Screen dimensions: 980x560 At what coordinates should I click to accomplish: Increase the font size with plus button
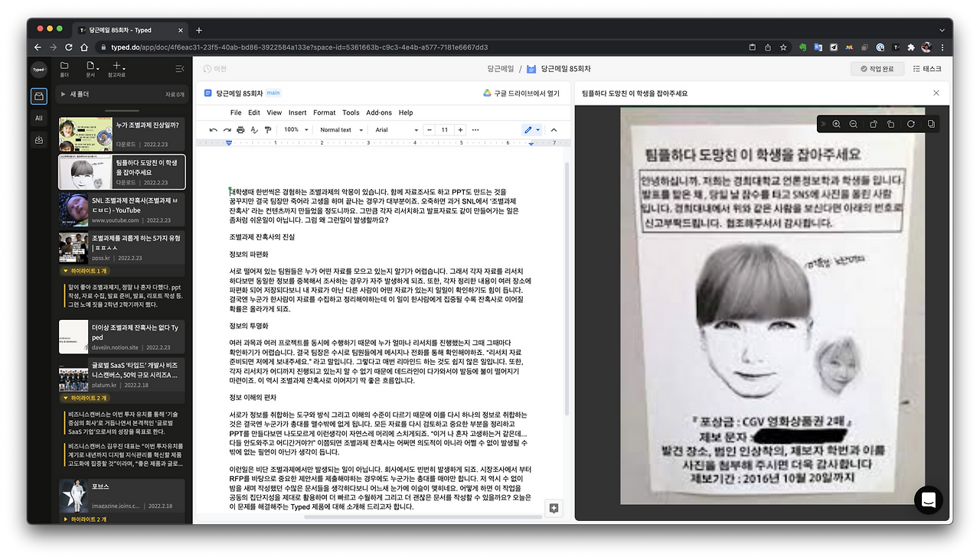pyautogui.click(x=459, y=130)
